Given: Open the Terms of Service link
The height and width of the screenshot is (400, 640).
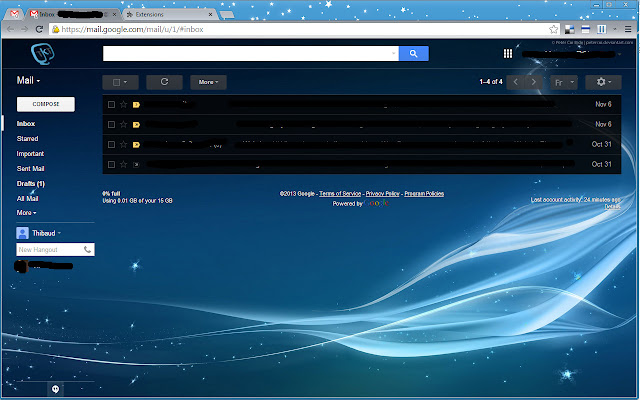Looking at the screenshot, I should click(x=340, y=194).
